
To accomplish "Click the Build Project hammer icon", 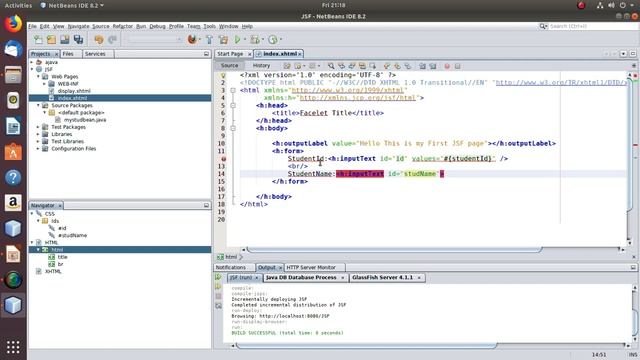I will pyautogui.click(x=209, y=40).
